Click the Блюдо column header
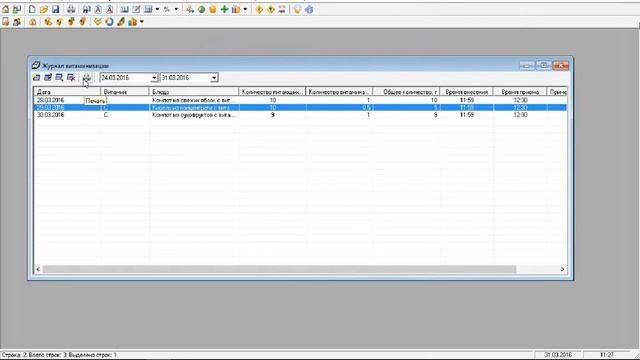Screen dimensions: 640x360 (194, 92)
